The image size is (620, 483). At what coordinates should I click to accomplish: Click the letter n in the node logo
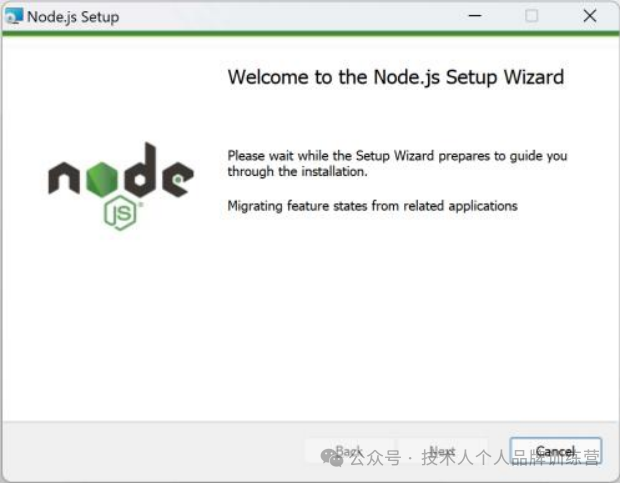click(64, 179)
